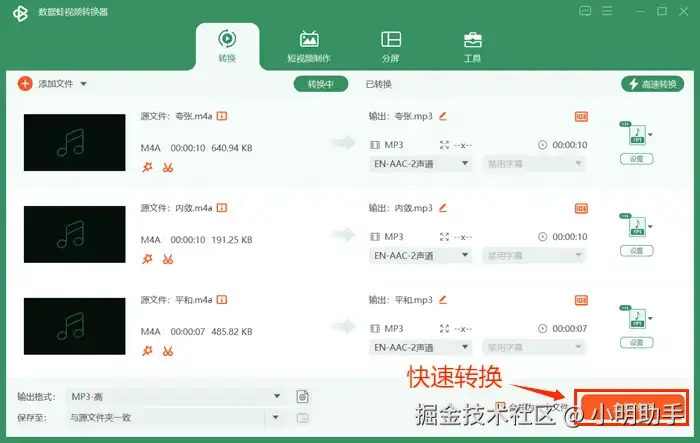
Task: Click 设置 button for 夸张.mp3
Action: [637, 159]
